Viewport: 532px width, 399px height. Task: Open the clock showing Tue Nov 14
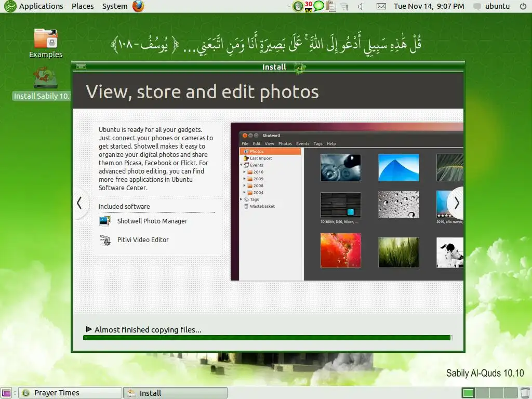point(429,6)
